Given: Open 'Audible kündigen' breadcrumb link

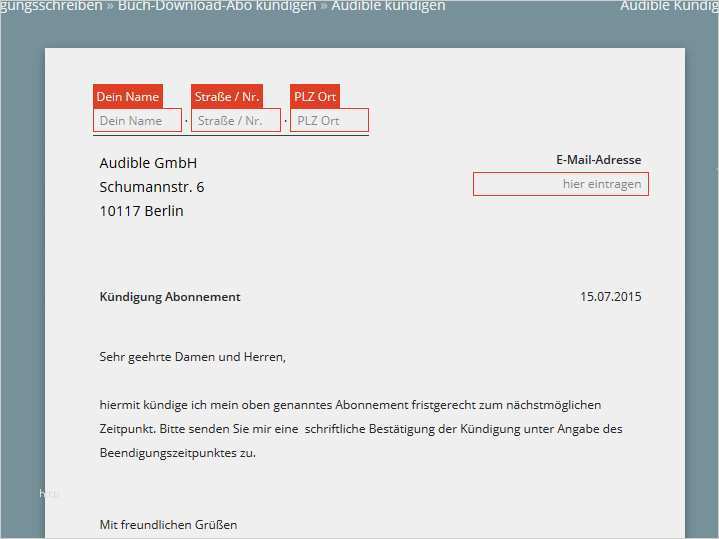Looking at the screenshot, I should 387,6.
